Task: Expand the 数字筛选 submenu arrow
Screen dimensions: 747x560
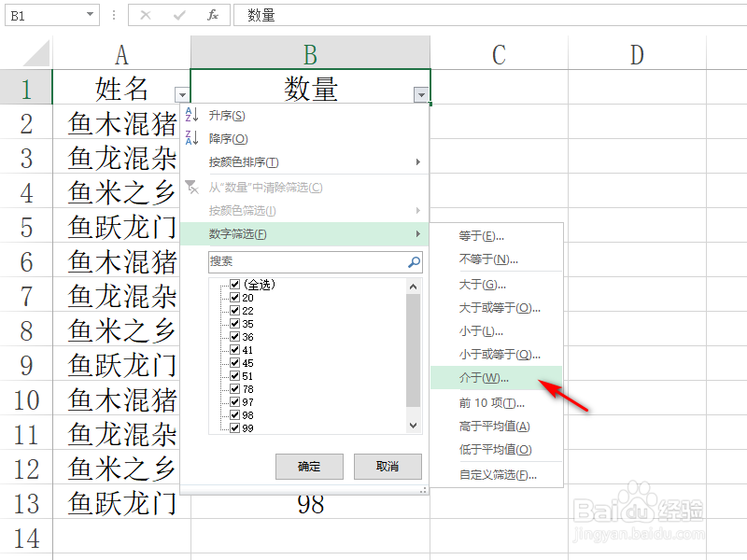Action: 417,234
